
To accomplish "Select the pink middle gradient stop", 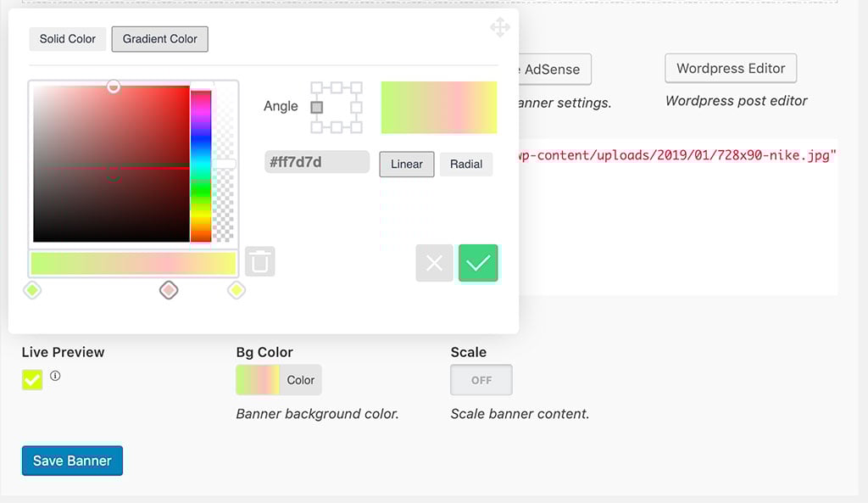I will (169, 291).
